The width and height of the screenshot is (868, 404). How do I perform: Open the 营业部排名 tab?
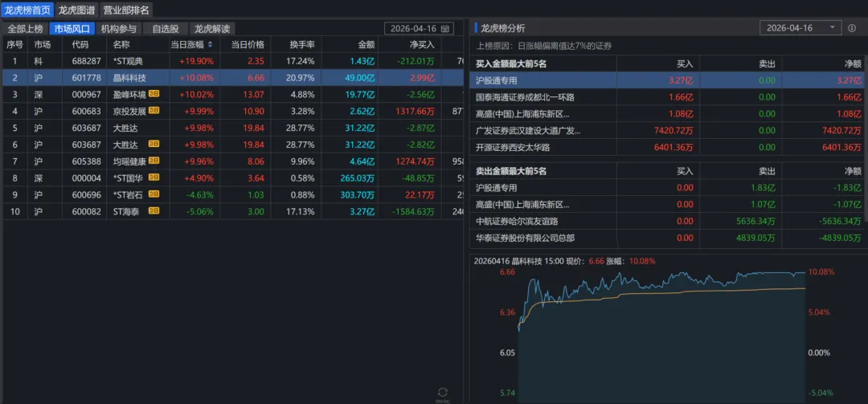pos(125,10)
